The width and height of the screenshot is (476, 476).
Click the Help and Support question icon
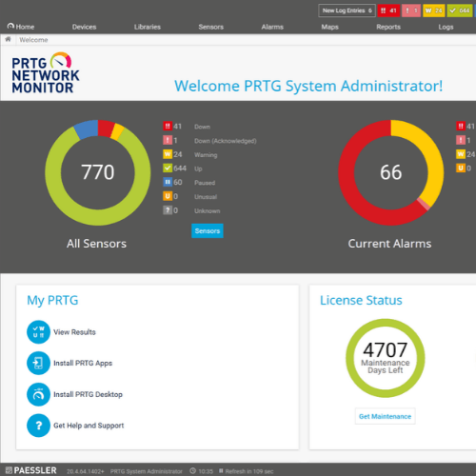click(x=38, y=426)
